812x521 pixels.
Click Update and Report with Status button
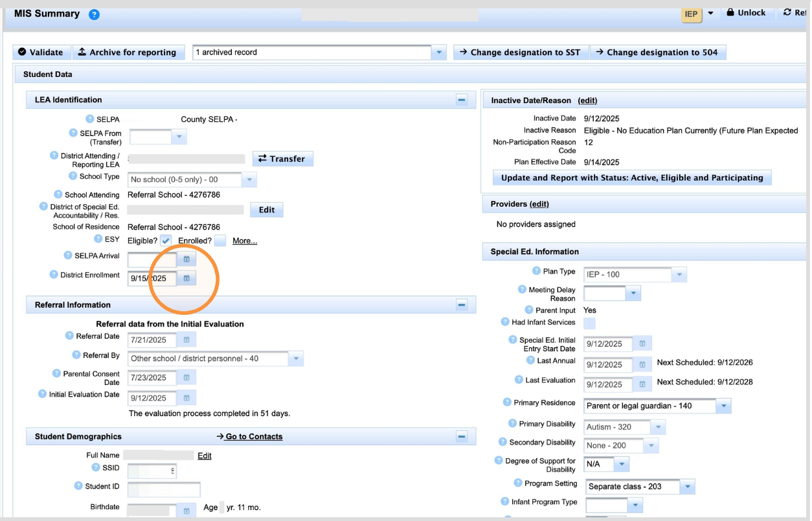click(632, 178)
